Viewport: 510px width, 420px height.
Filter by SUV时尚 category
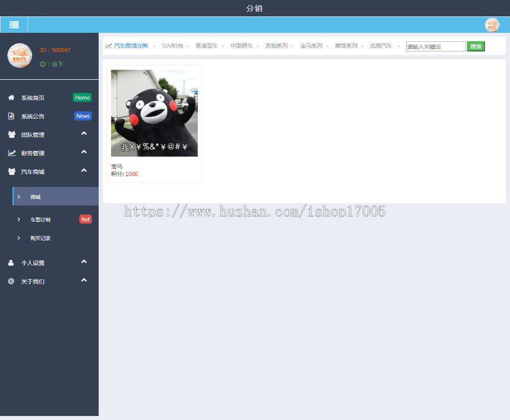172,46
